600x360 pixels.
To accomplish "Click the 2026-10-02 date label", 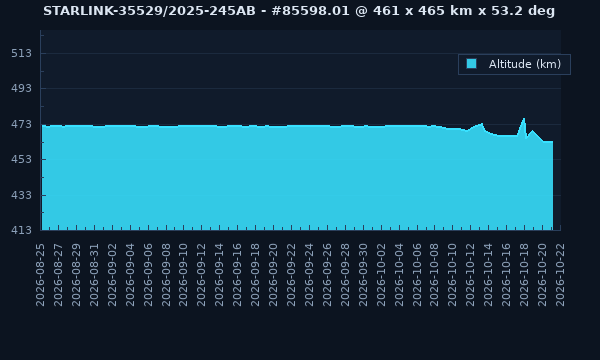I will point(381,275).
